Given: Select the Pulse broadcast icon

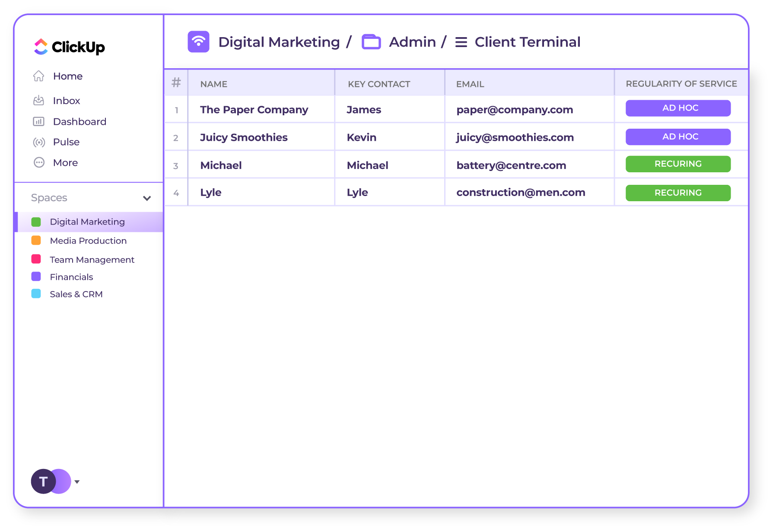Looking at the screenshot, I should 39,142.
